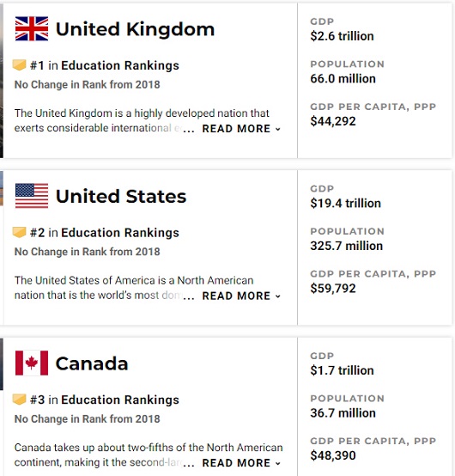Click United States population 325.7 million
455x476 pixels.
point(347,246)
